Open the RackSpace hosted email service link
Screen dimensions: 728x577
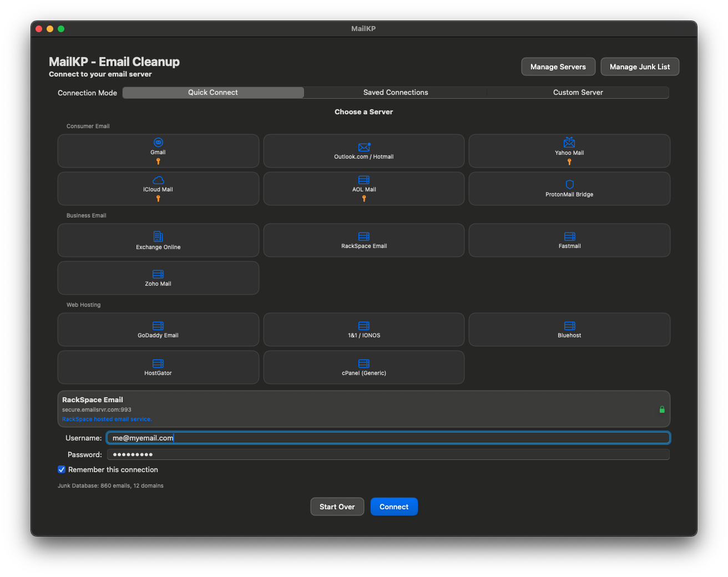(x=107, y=419)
